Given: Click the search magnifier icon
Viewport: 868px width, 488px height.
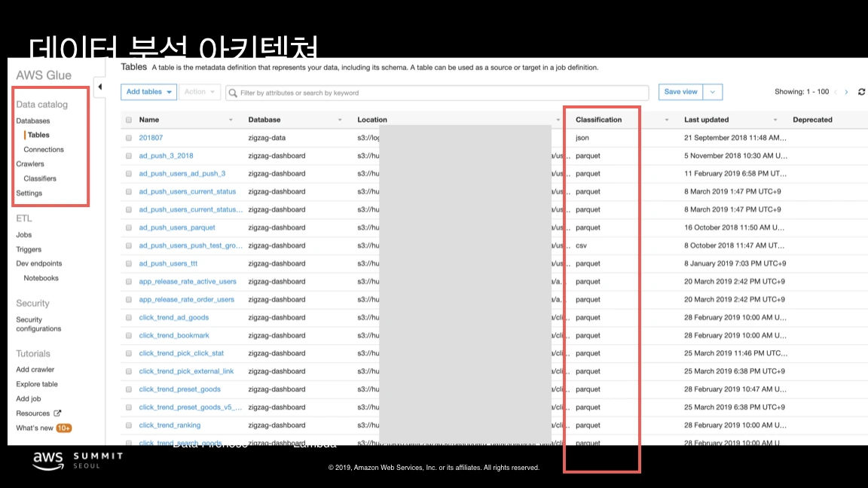Looking at the screenshot, I should [233, 93].
